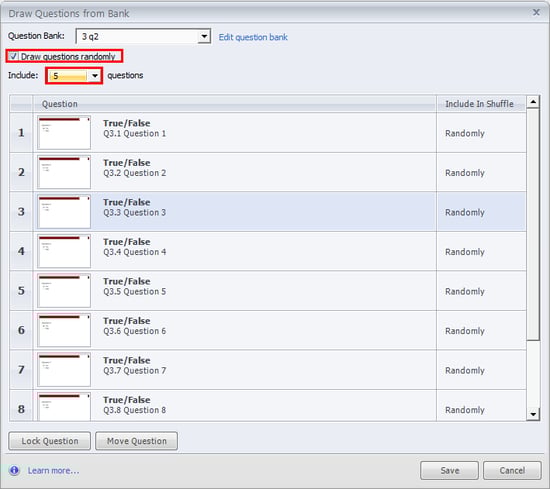Click the Learn more link
This screenshot has height=489, width=550.
click(x=53, y=470)
